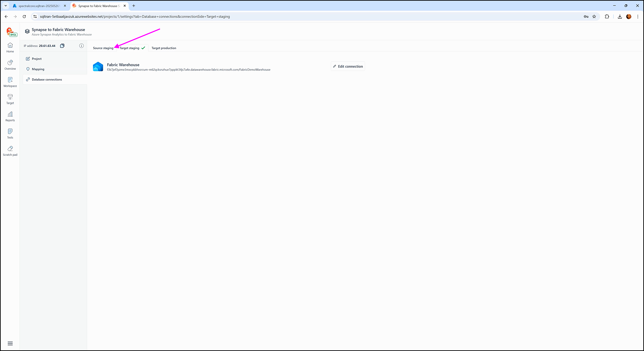Open the Mapping settings item

(x=38, y=69)
